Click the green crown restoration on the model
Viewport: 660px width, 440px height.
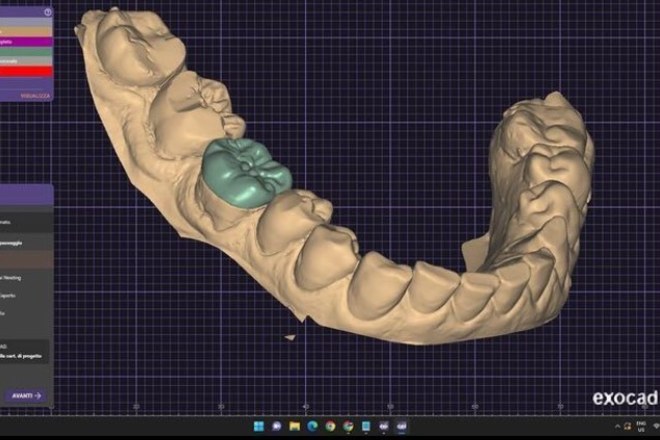(247, 173)
